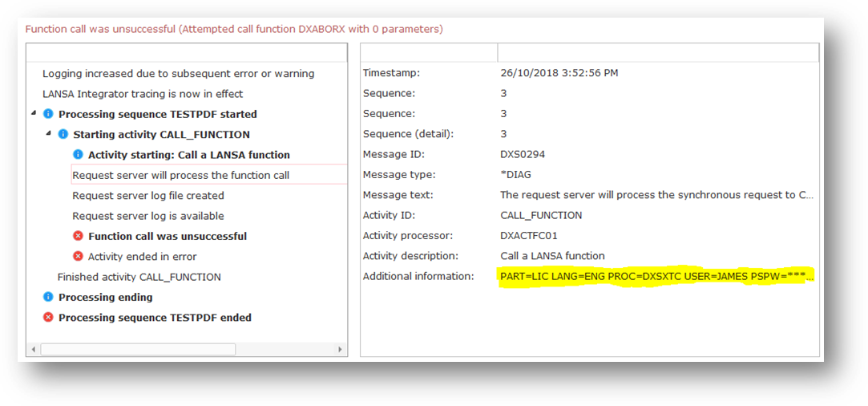Image resolution: width=868 pixels, height=406 pixels.
Task: Click the log tree panel column header
Action: click(187, 53)
